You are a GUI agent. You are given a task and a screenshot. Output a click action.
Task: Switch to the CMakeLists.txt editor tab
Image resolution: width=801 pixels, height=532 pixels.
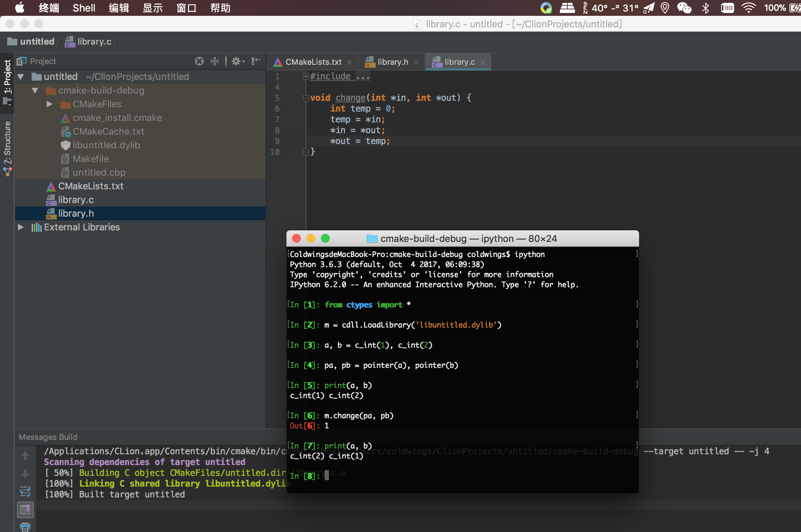coord(313,62)
